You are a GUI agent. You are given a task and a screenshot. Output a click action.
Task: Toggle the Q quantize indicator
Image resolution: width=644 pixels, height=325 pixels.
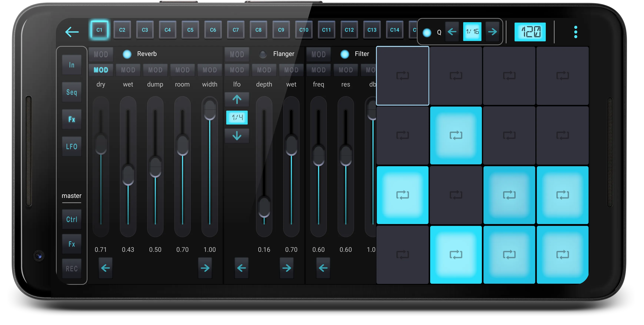(x=427, y=33)
